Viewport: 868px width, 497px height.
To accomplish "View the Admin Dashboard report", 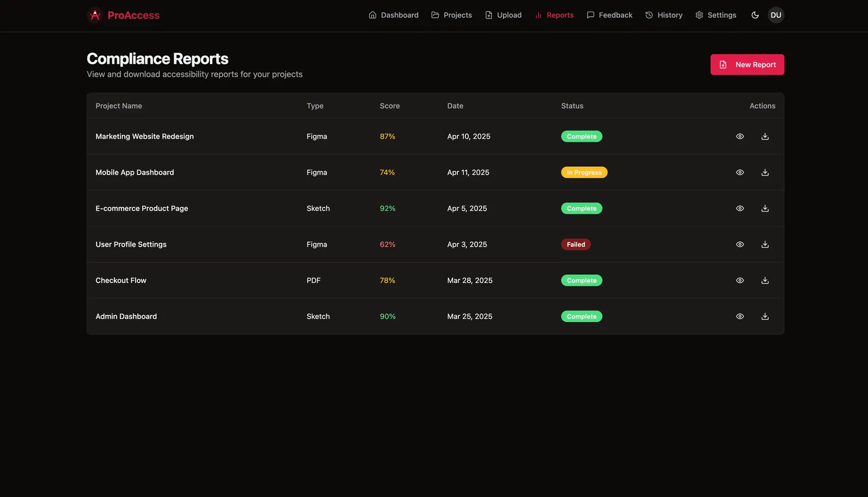I will [739, 317].
